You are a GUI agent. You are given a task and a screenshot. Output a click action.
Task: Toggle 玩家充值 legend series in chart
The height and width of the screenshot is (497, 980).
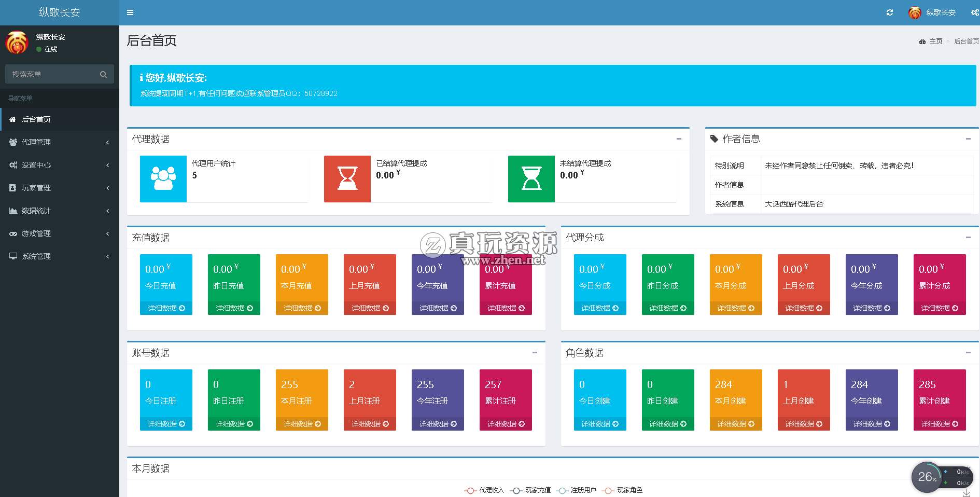point(530,490)
